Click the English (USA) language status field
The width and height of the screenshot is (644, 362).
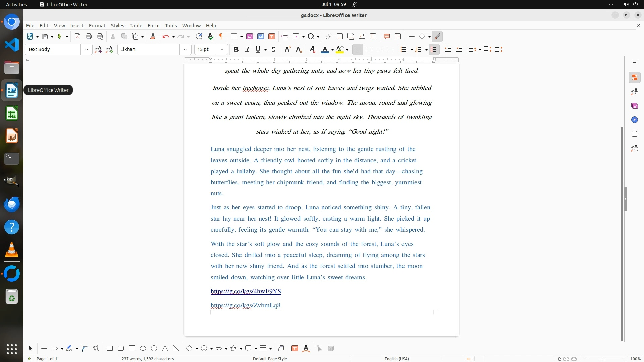pos(396,359)
